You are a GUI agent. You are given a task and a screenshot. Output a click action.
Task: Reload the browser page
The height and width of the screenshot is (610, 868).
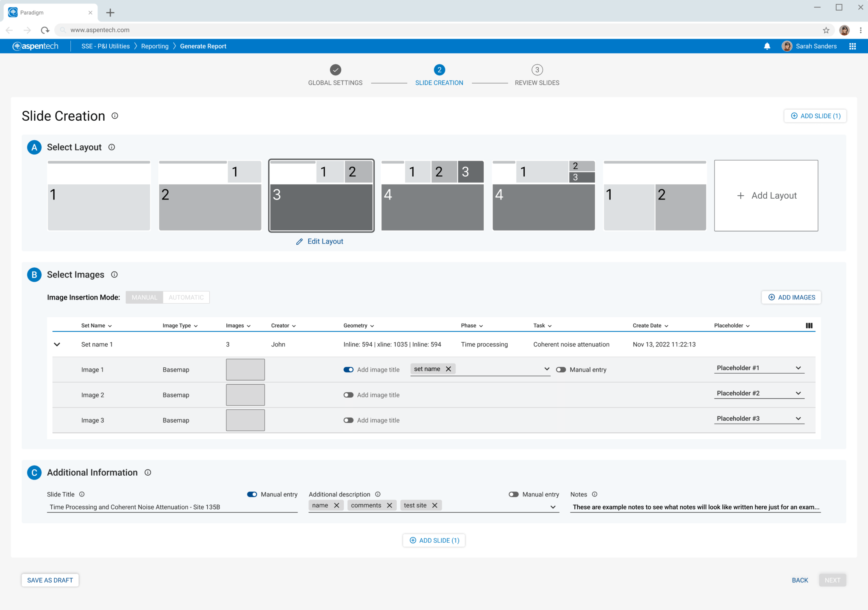tap(45, 30)
